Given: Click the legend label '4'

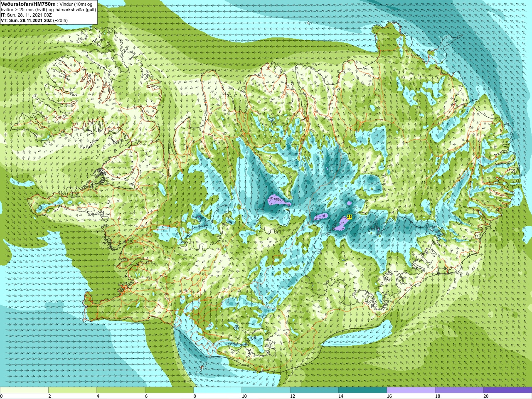Looking at the screenshot, I should (98, 396).
